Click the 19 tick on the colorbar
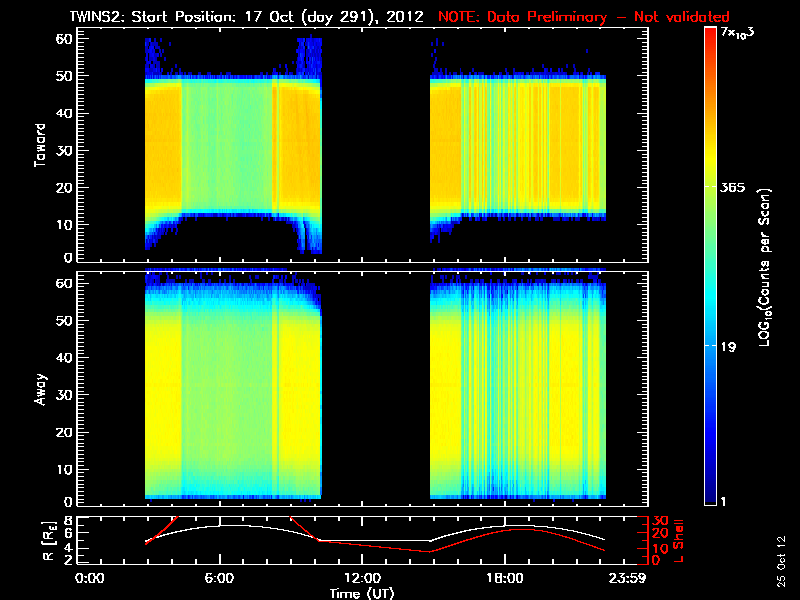This screenshot has width=800, height=600. coord(728,347)
